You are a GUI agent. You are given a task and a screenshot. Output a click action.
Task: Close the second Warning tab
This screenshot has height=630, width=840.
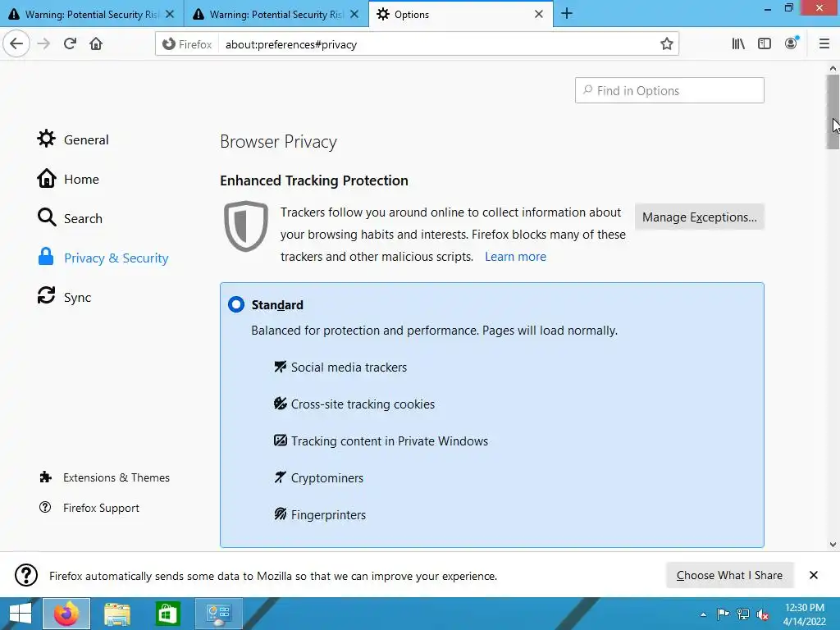pyautogui.click(x=354, y=15)
